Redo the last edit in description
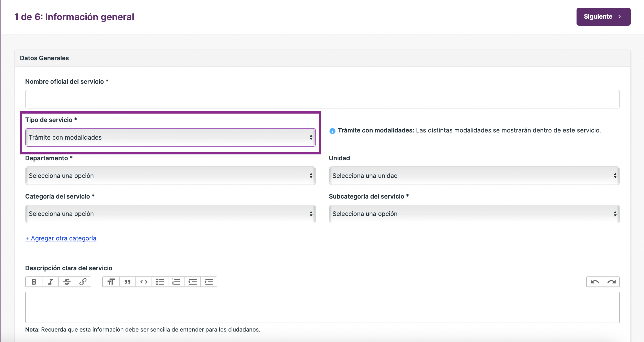This screenshot has width=644, height=342. (611, 282)
